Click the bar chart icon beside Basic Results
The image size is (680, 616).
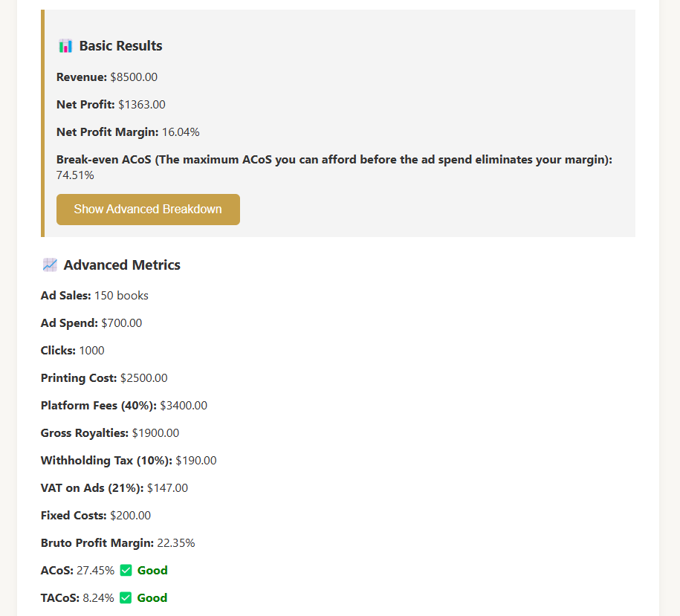65,46
